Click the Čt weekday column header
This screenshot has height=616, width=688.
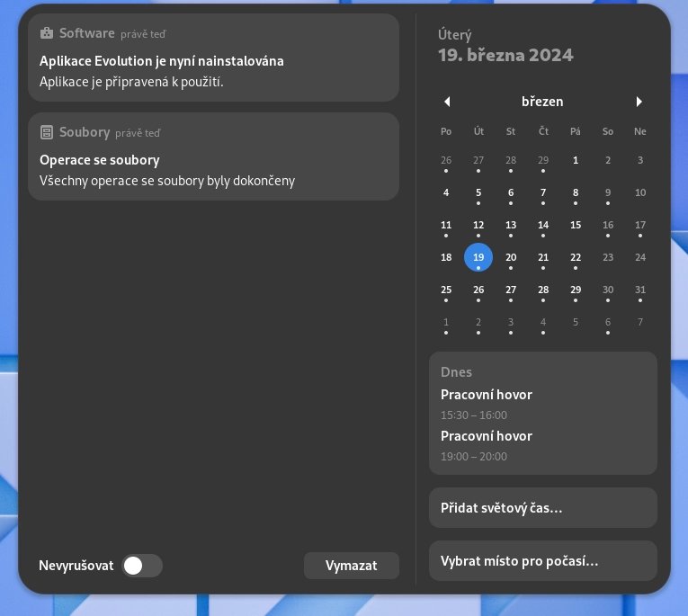point(543,131)
